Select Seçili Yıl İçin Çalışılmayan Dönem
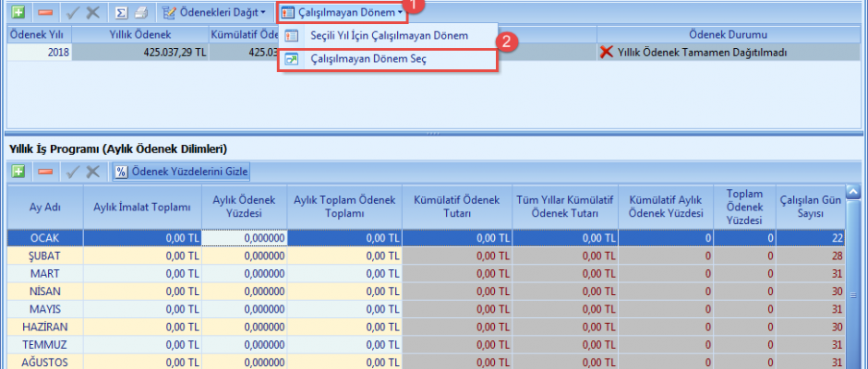868x369 pixels. pos(388,36)
